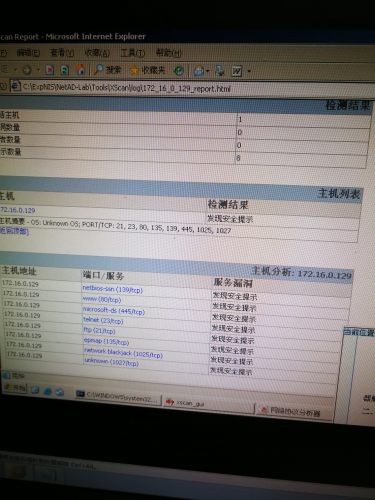
Task: Open the Windows Start (开始) button
Action: (15, 388)
